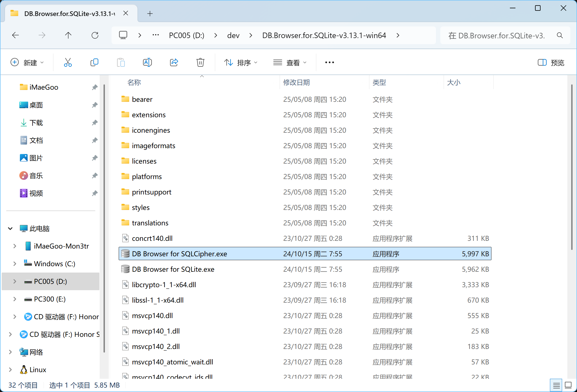Click the Delete trash icon
This screenshot has width=577, height=392.
point(200,63)
